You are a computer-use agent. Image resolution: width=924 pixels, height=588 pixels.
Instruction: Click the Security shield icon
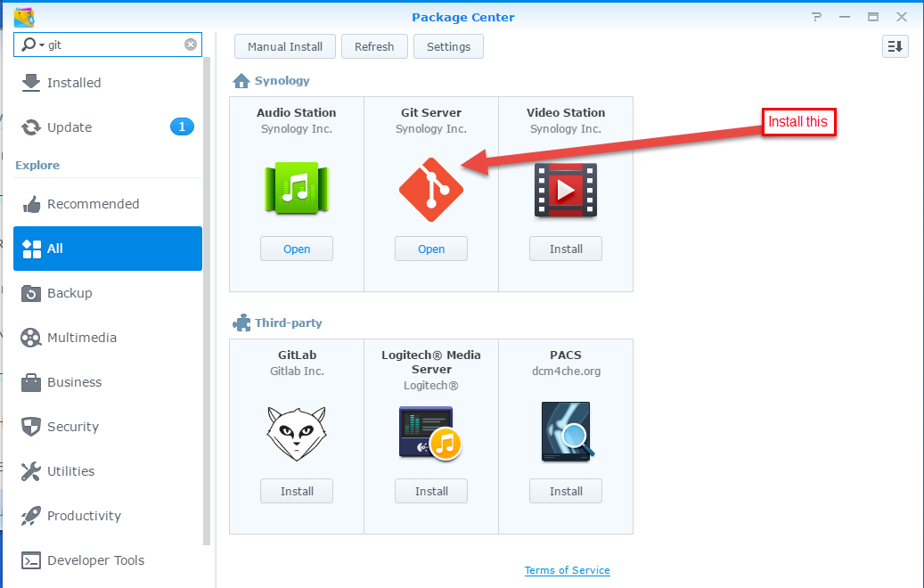point(31,427)
